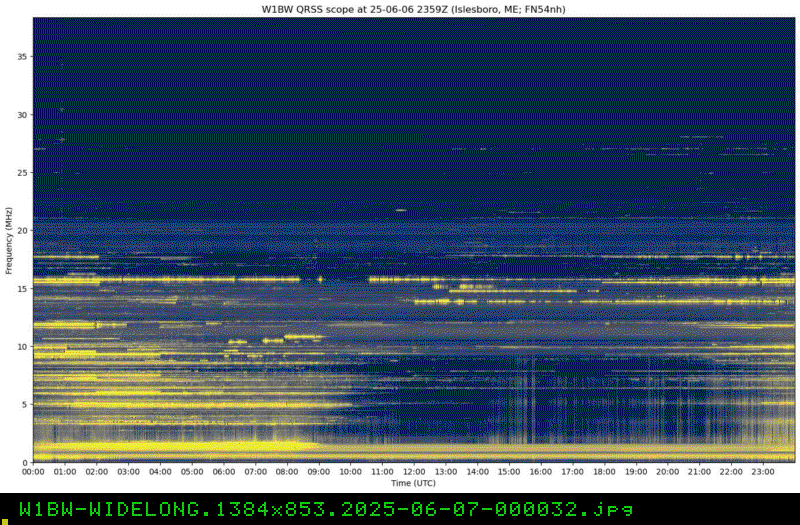The width and height of the screenshot is (800, 525).
Task: Click the 12:00 time tick label
Action: point(414,472)
